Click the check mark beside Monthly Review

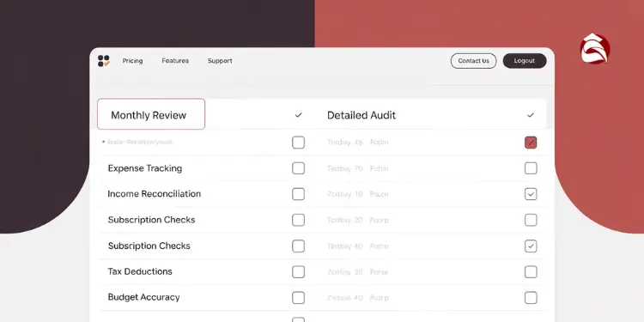pos(299,115)
